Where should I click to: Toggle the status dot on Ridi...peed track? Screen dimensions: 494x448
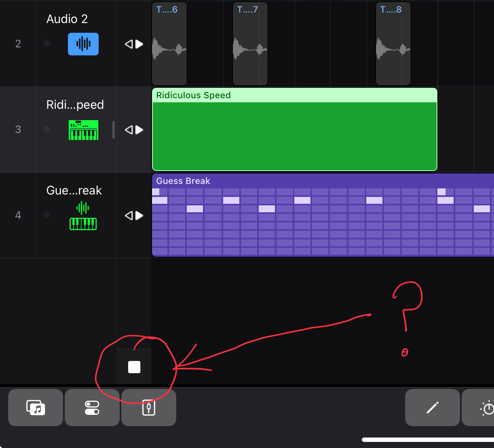click(x=47, y=129)
